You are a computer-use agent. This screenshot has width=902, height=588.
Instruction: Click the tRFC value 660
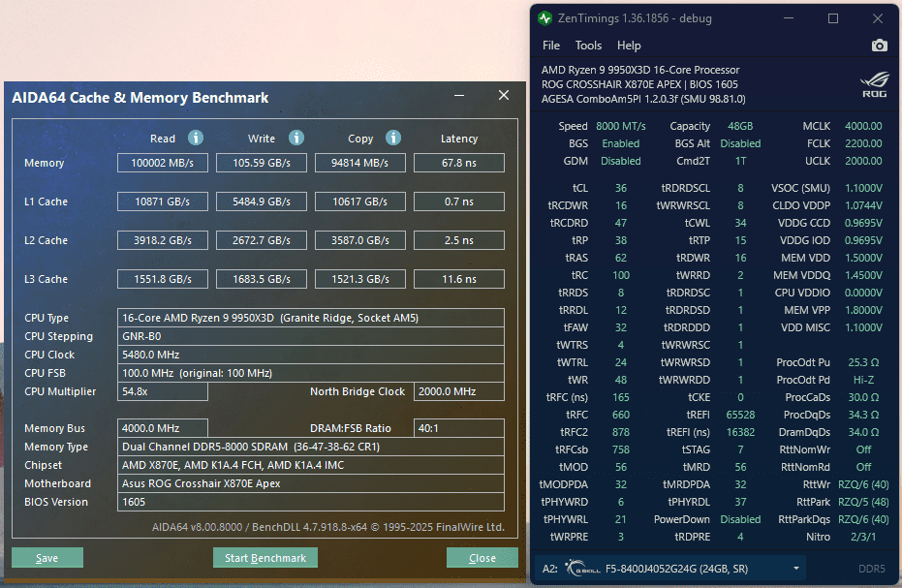621,415
